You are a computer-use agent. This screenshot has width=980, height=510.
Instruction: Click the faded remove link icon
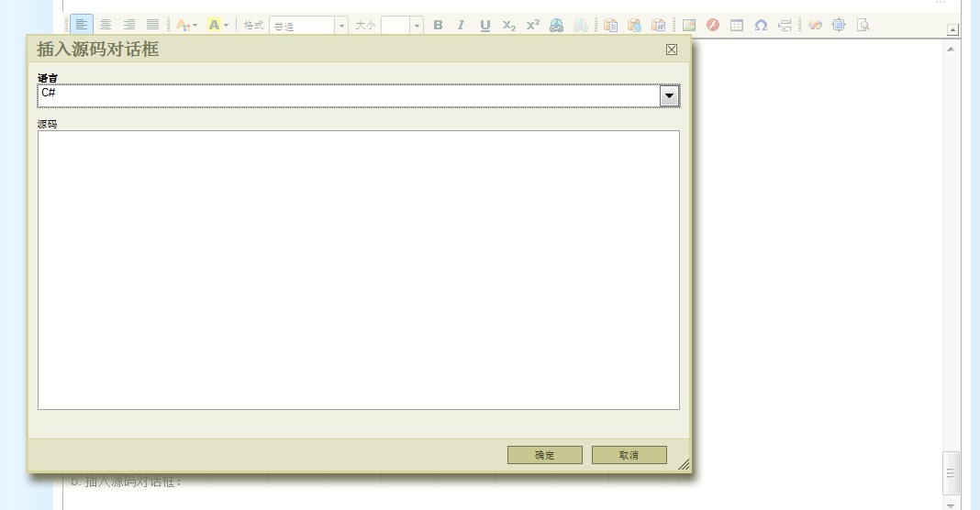[581, 25]
